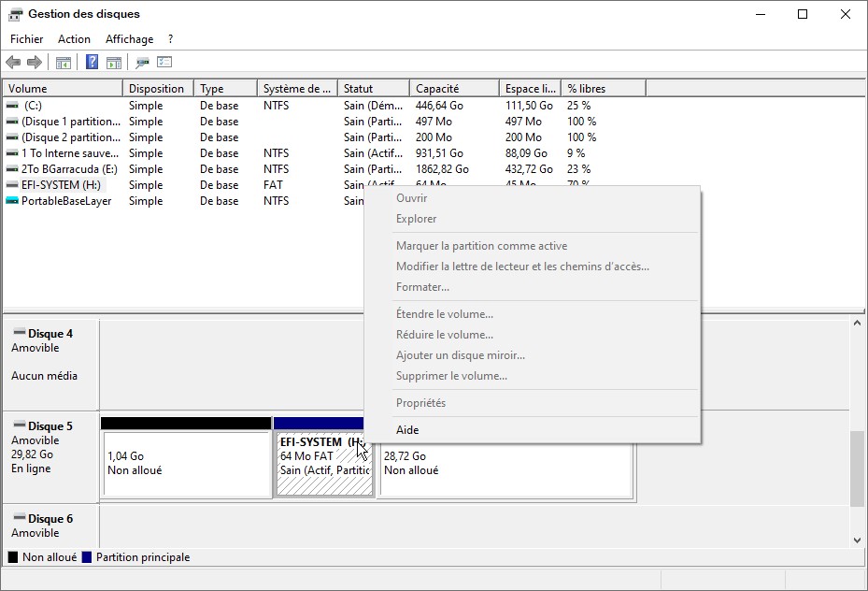868x591 pixels.
Task: Sort list by Volume column header
Action: 62,89
